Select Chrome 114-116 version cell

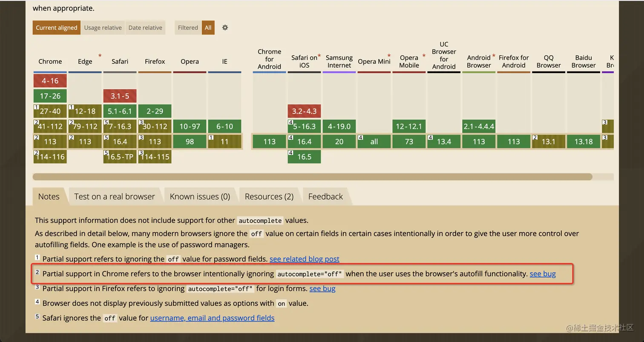point(50,157)
